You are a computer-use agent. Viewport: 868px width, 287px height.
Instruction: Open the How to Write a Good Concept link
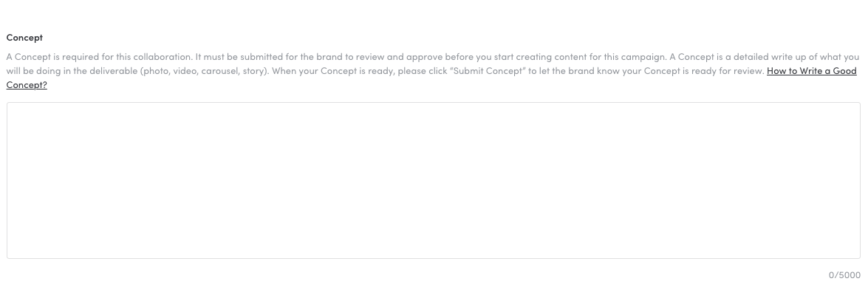pyautogui.click(x=811, y=71)
